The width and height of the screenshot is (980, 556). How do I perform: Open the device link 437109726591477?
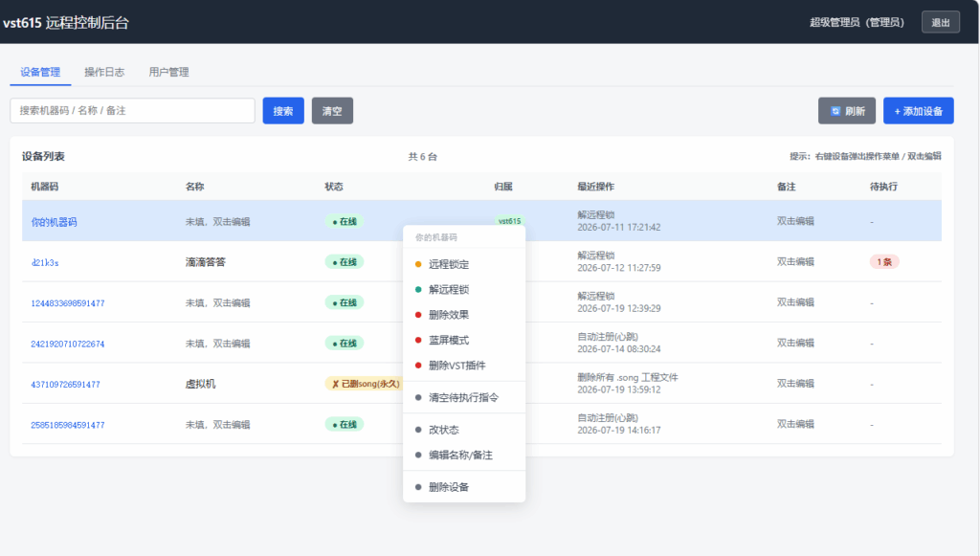point(65,384)
